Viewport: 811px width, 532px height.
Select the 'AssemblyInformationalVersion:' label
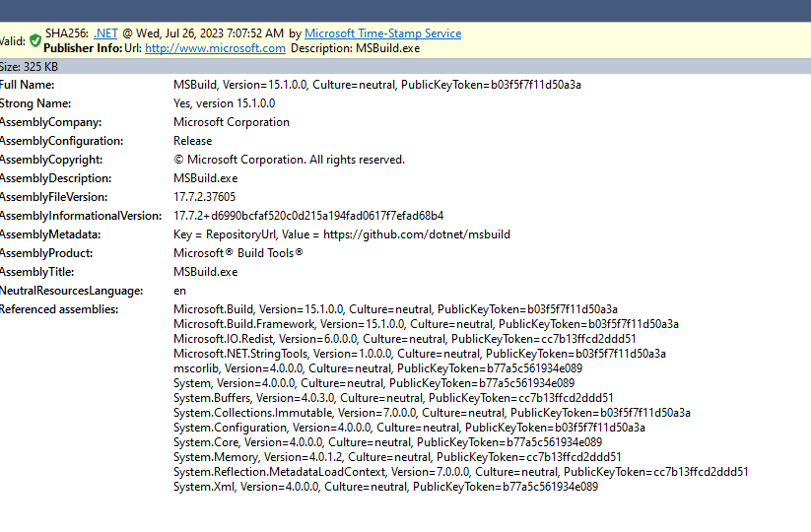point(81,216)
